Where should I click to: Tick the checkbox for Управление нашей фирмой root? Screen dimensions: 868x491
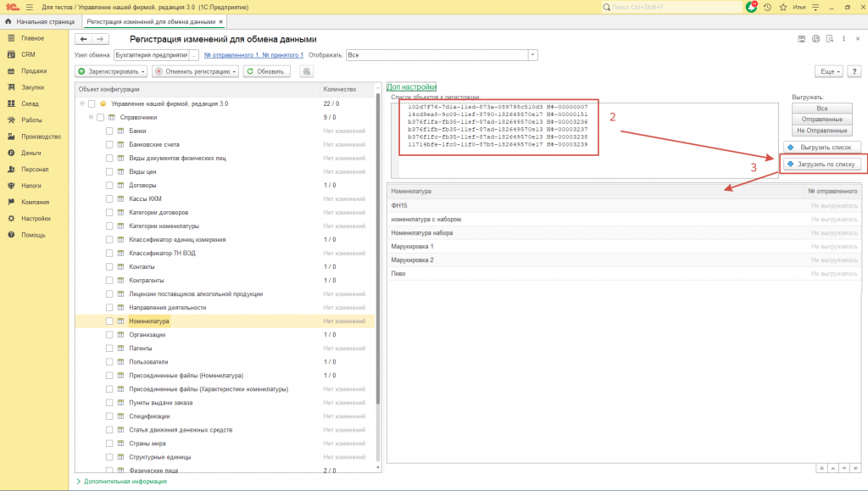tap(92, 103)
